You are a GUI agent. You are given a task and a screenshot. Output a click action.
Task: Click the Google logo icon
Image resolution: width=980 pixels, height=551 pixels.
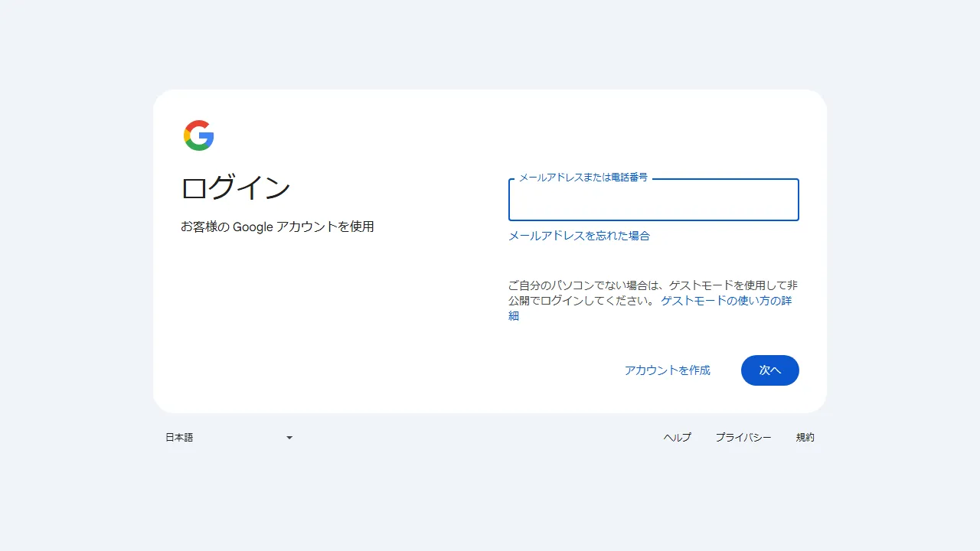click(x=198, y=135)
